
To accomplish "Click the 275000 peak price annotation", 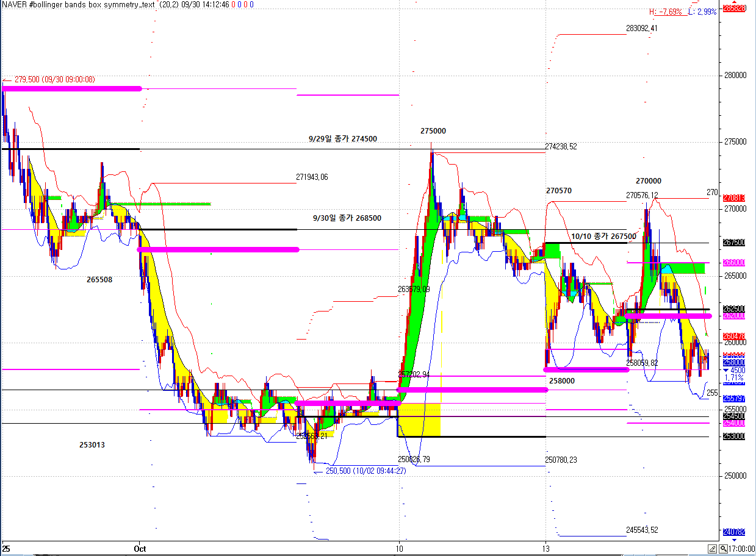I will click(433, 131).
